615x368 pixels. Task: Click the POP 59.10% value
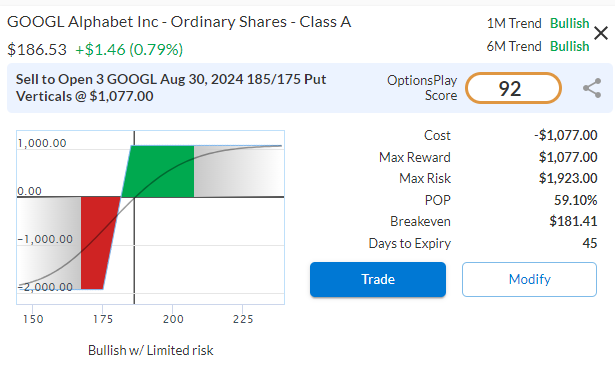(x=575, y=200)
